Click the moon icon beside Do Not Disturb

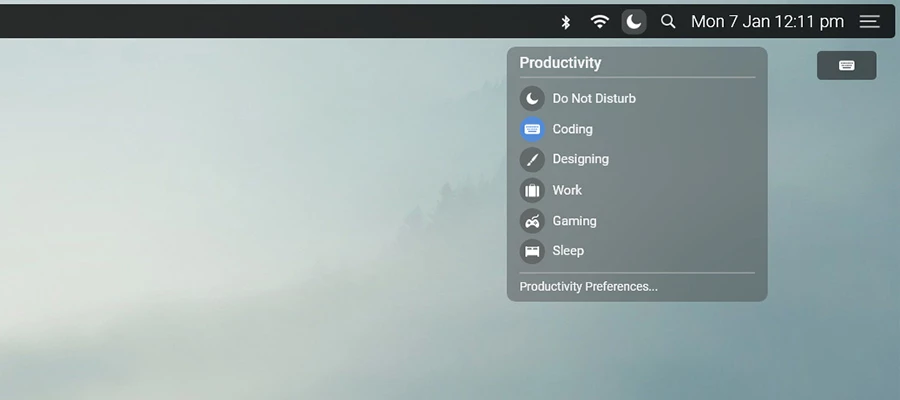[532, 99]
